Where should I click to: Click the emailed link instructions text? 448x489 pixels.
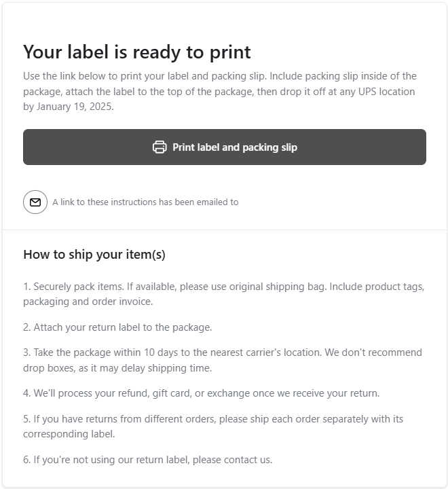pyautogui.click(x=145, y=202)
